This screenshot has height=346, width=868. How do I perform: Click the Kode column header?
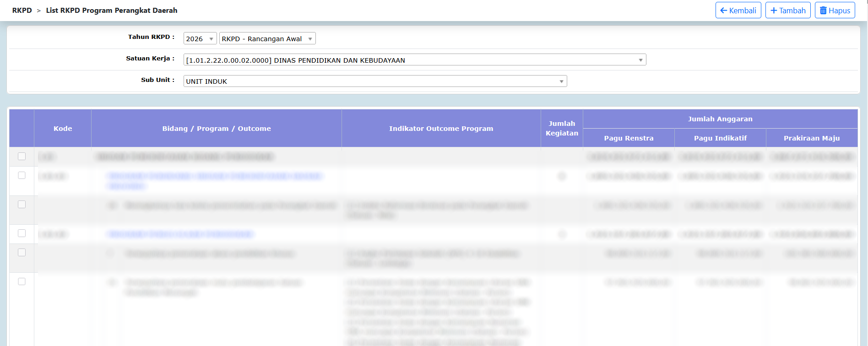[x=63, y=129]
